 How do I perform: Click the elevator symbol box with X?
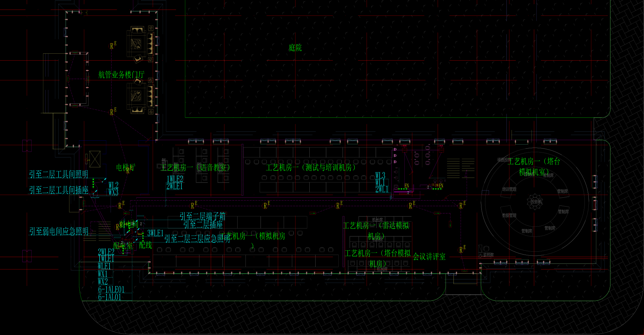coord(95,159)
